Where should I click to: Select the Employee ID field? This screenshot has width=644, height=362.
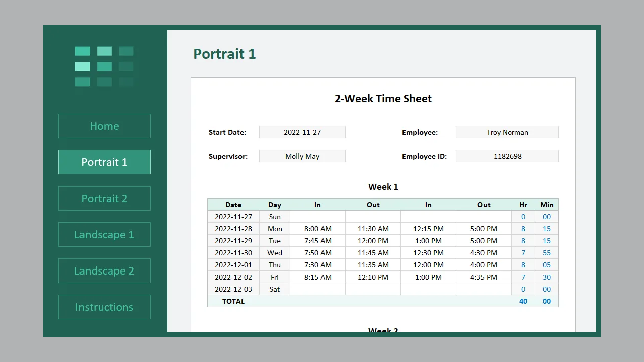(507, 156)
